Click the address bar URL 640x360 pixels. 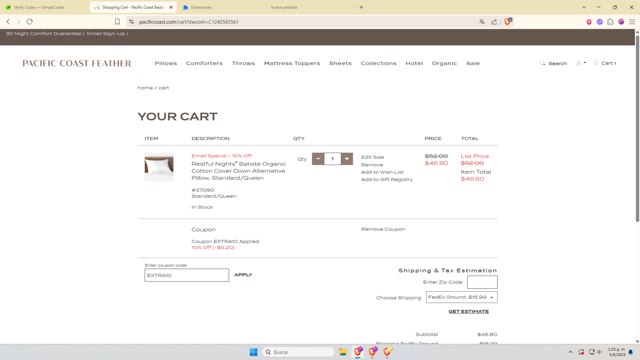[x=189, y=22]
